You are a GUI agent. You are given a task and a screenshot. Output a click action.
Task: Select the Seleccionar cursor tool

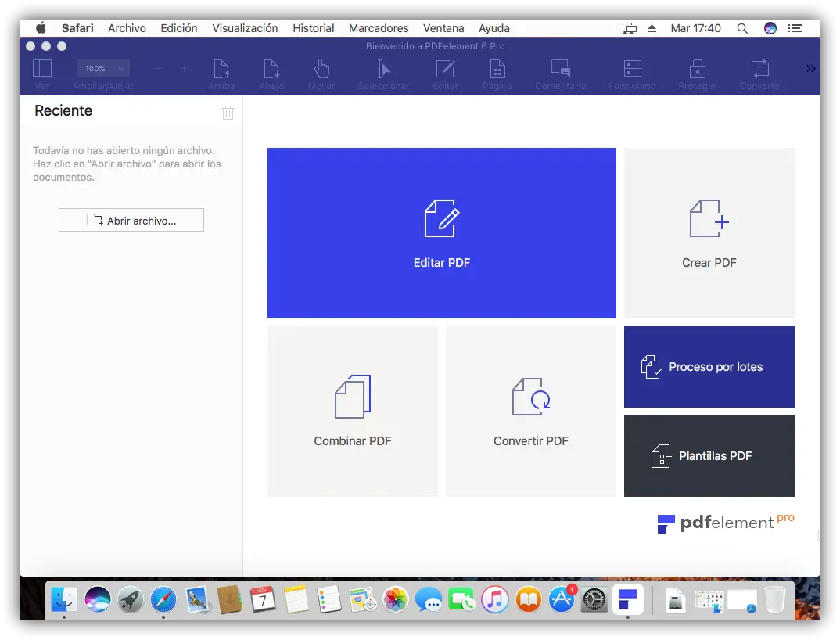pyautogui.click(x=383, y=69)
